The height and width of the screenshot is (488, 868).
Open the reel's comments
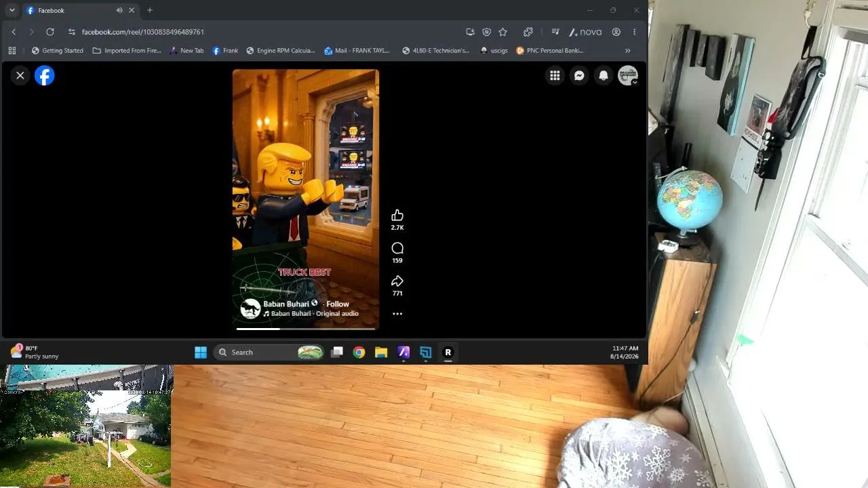point(397,248)
